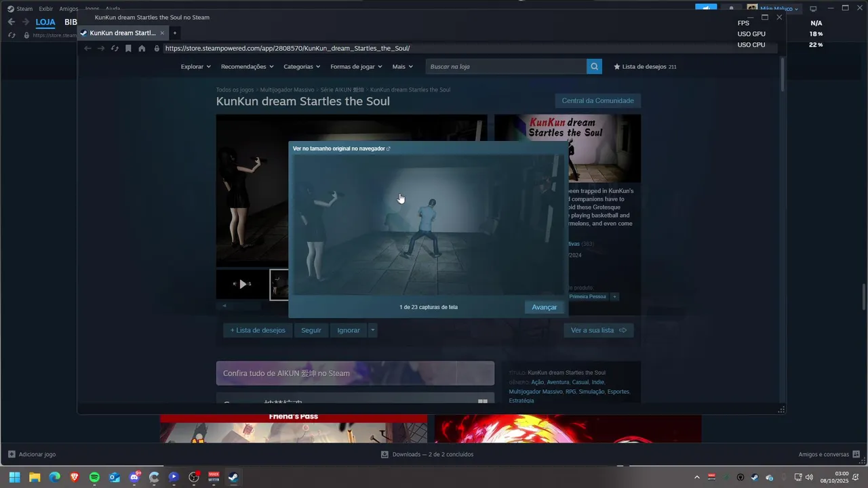The width and height of the screenshot is (868, 488).
Task: Go forward in the main Steam window
Action: [x=25, y=22]
